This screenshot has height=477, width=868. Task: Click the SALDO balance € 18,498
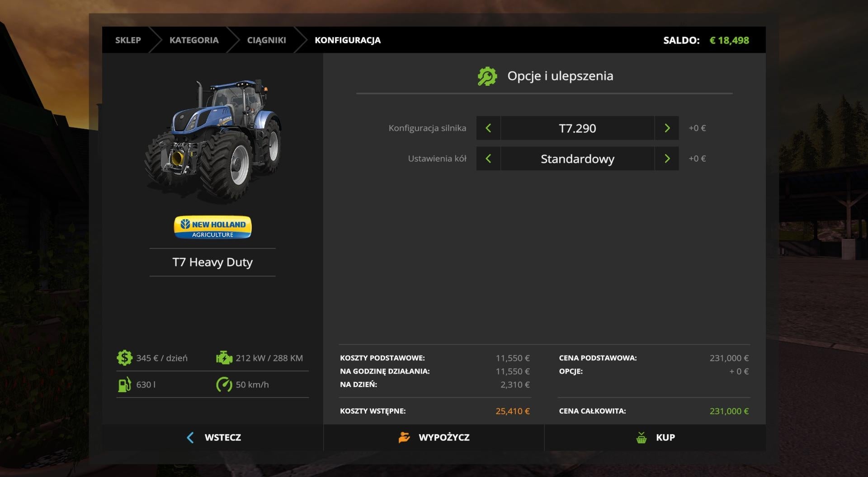click(x=729, y=40)
